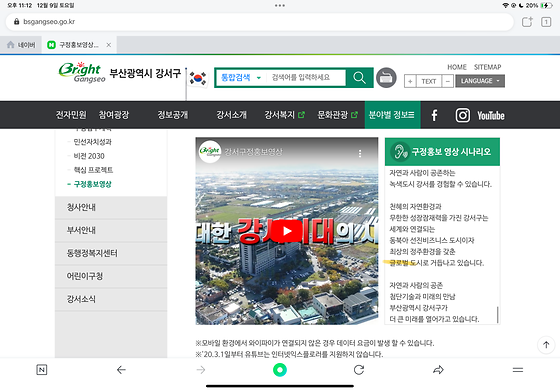The height and width of the screenshot is (391, 560).
Task: Open the 통합검색 search category dropdown
Action: [x=241, y=77]
